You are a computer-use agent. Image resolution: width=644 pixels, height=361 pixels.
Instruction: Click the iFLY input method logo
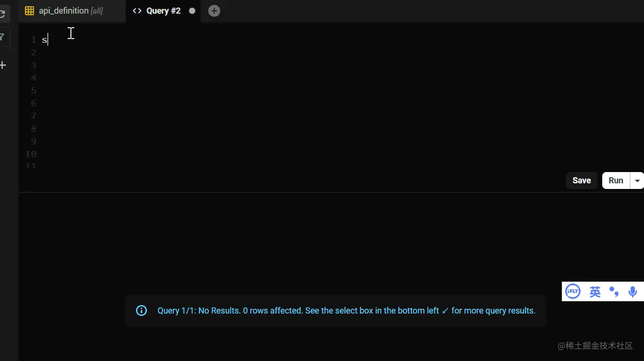point(573,291)
